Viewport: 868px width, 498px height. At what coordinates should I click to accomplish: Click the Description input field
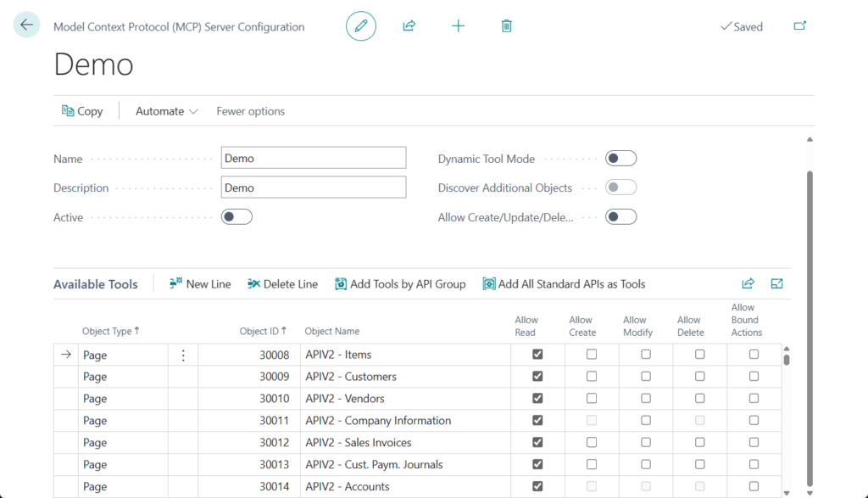tap(313, 187)
